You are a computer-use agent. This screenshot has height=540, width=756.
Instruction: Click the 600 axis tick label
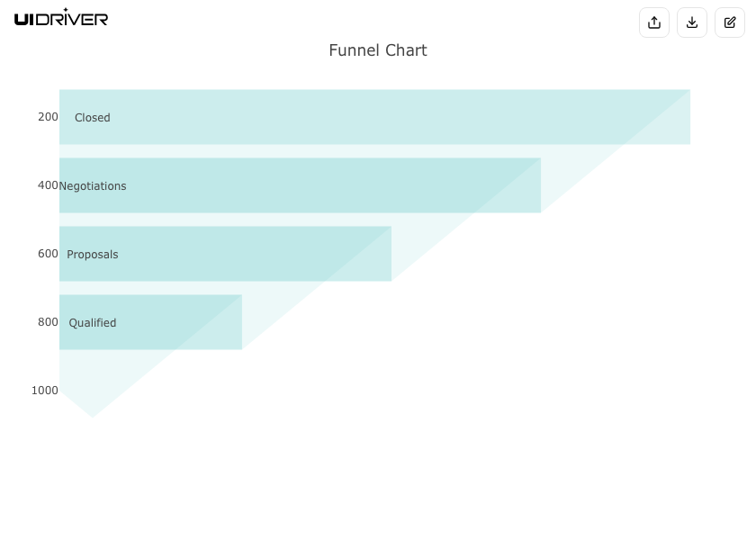48,254
